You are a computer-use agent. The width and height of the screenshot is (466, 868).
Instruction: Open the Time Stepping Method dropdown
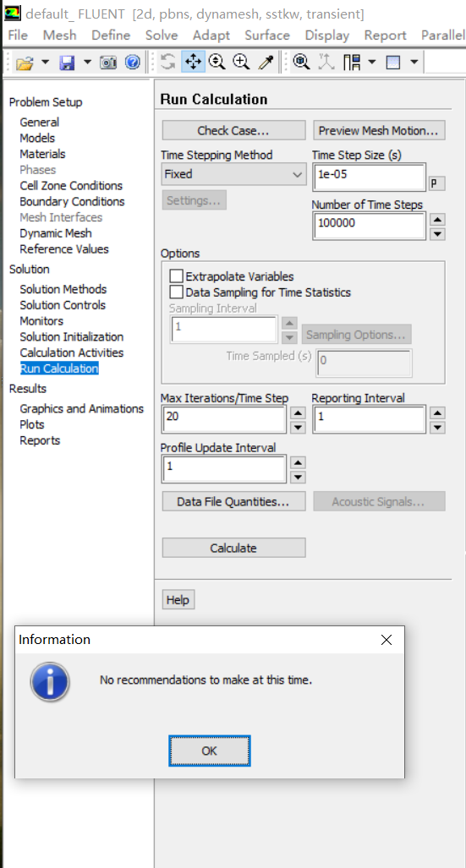[x=233, y=174]
